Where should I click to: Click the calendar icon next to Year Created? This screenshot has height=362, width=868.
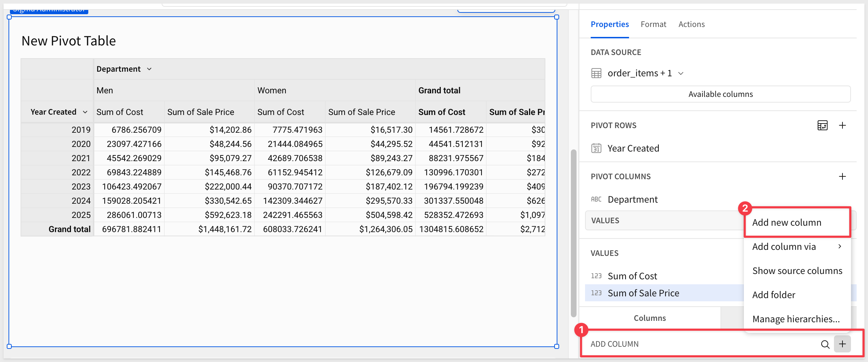coord(596,148)
